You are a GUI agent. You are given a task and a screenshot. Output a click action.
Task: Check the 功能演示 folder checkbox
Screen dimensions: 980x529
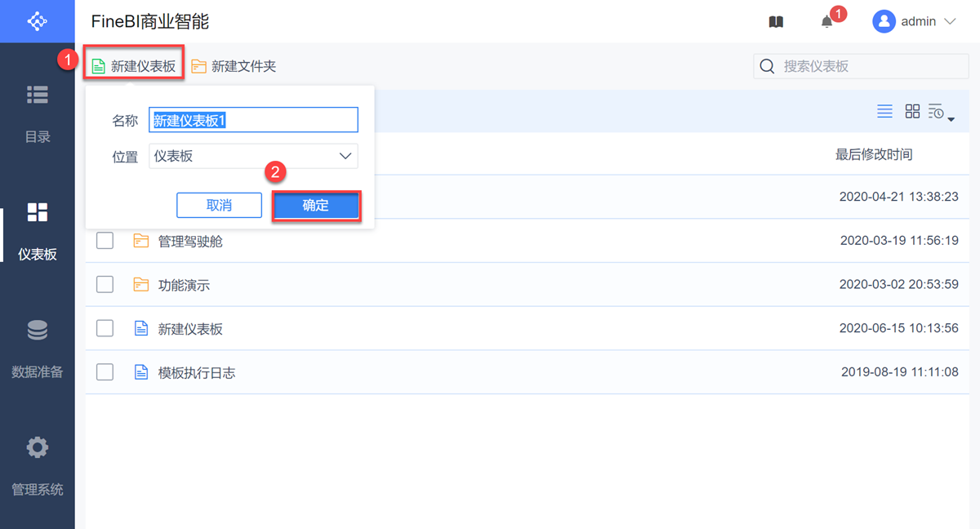point(105,285)
